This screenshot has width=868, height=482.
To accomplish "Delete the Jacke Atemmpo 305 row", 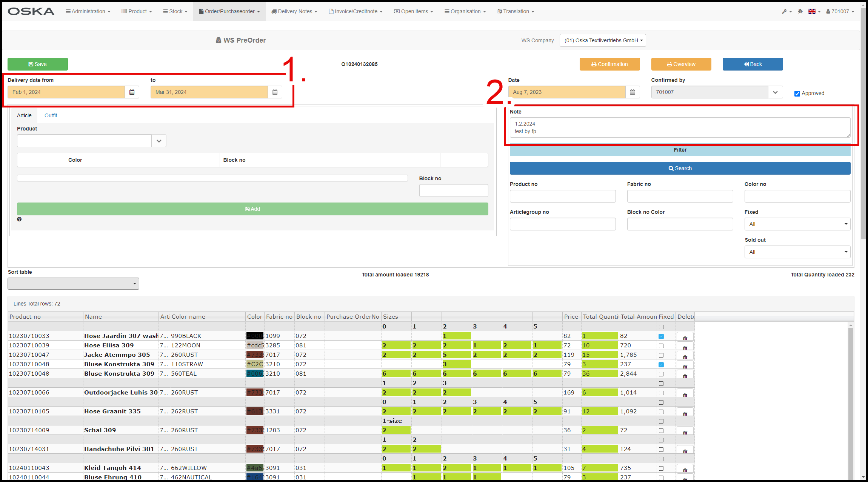I will click(x=685, y=356).
